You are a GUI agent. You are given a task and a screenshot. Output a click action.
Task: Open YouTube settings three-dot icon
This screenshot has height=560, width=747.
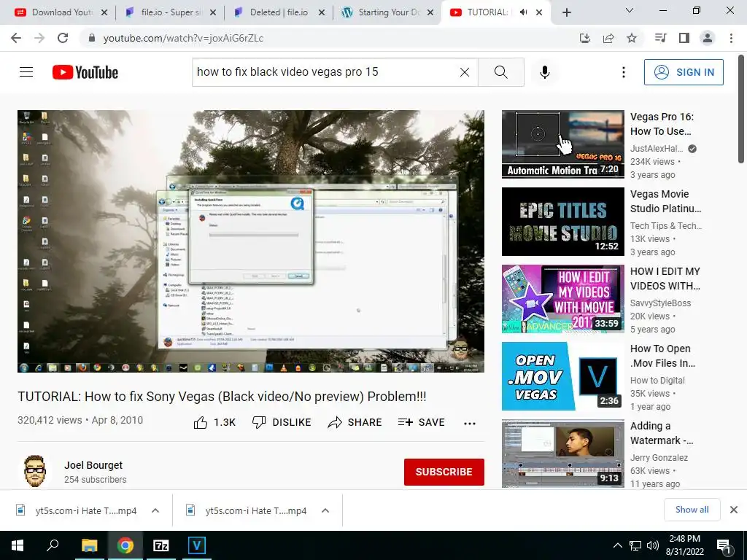click(624, 72)
